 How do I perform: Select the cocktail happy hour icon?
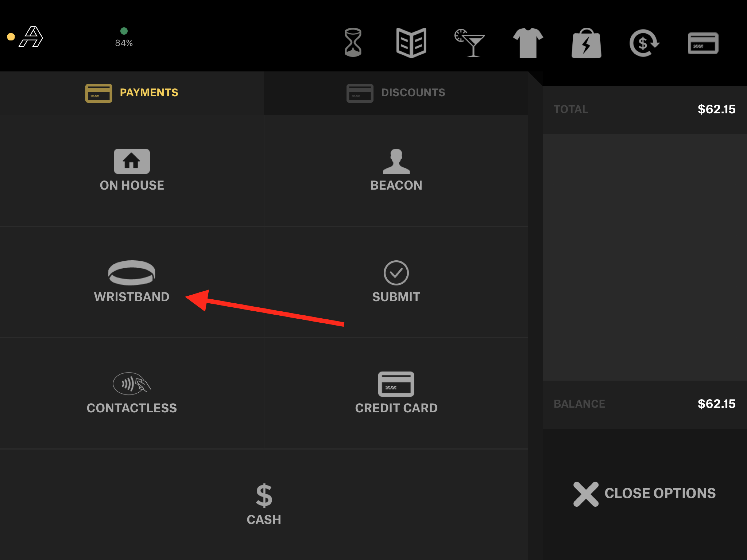coord(470,43)
